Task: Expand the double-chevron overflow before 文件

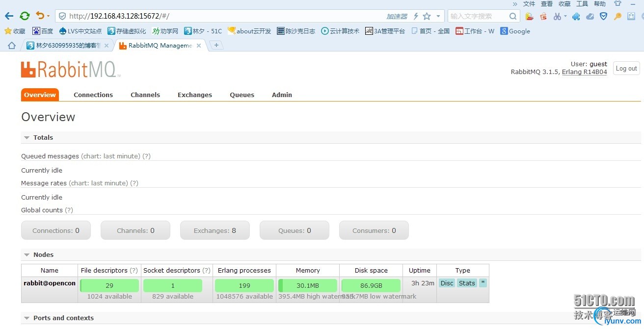Action: point(515,4)
